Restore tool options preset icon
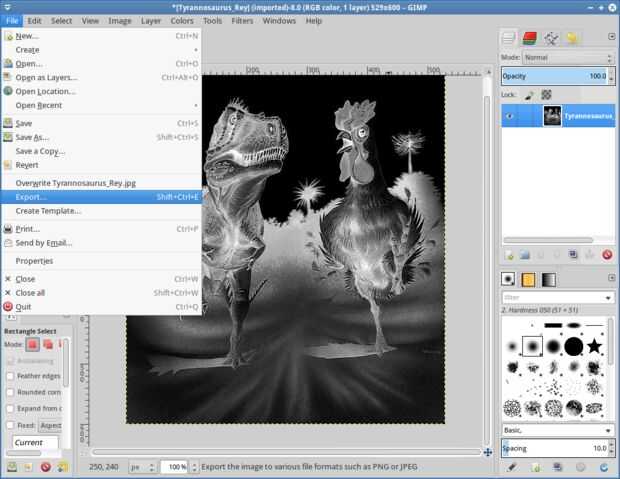 (28, 468)
